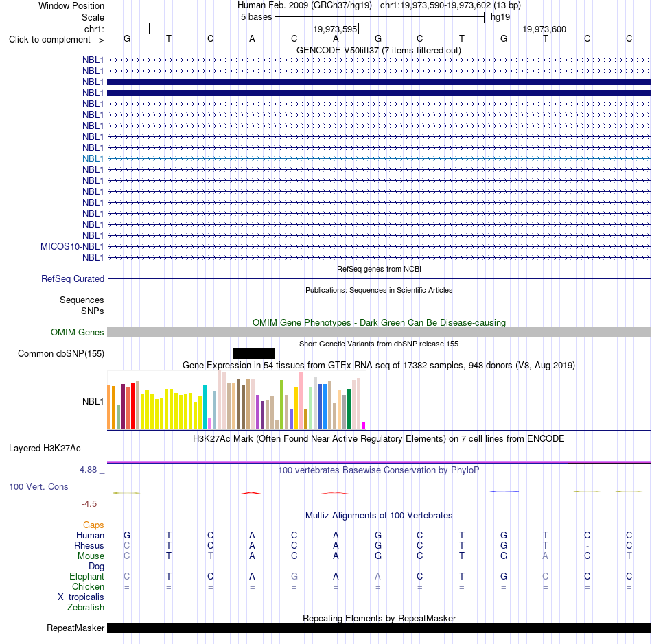Image resolution: width=652 pixels, height=644 pixels.
Task: Click the gray OMIM Genes bar
Action: pos(380,333)
